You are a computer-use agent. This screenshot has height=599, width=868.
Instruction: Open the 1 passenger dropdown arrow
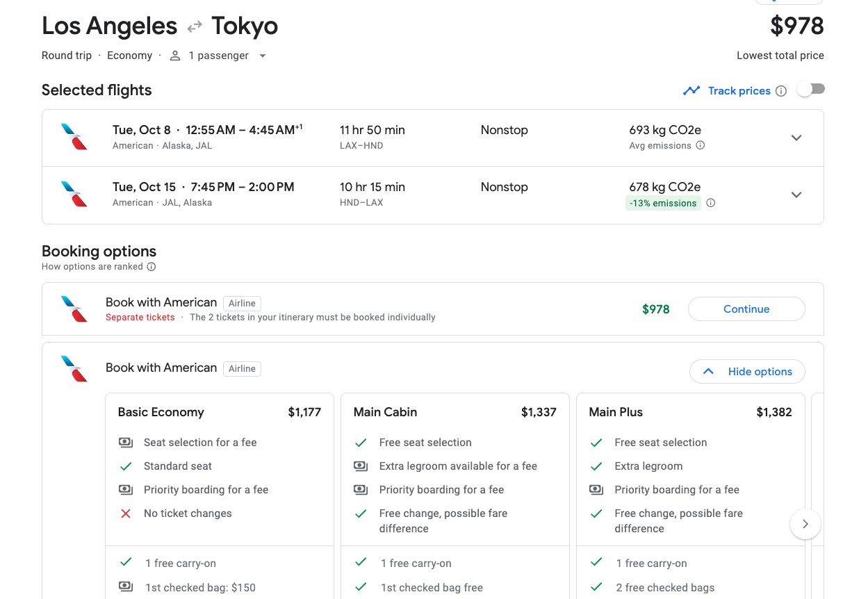click(263, 56)
